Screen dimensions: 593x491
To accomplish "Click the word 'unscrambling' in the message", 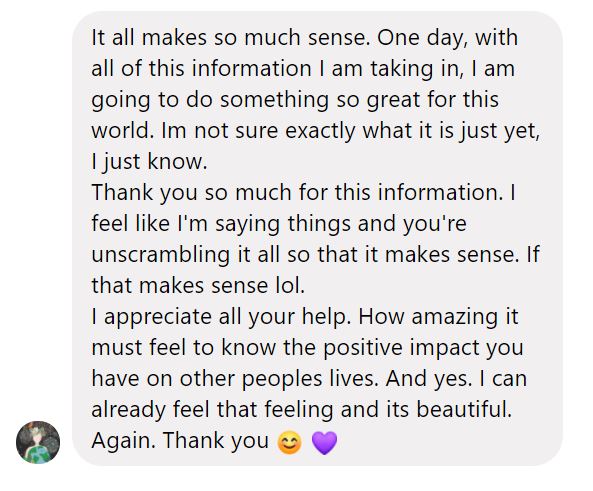I will [160, 255].
